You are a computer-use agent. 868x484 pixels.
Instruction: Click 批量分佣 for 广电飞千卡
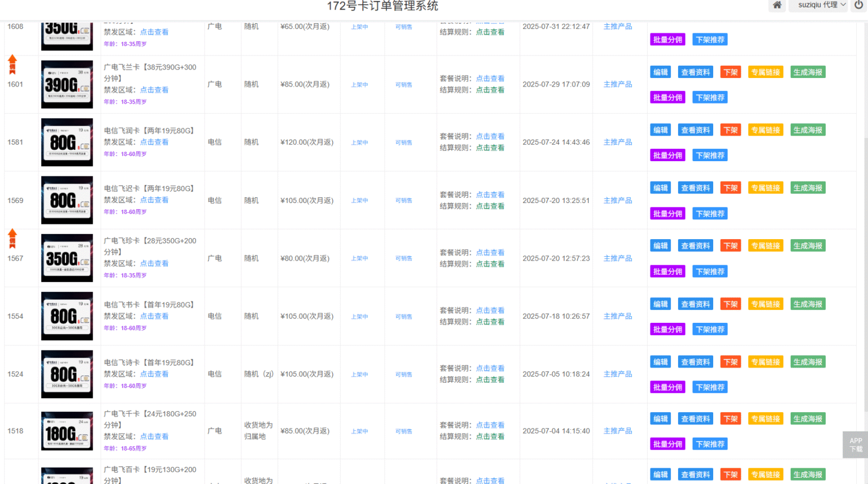667,444
